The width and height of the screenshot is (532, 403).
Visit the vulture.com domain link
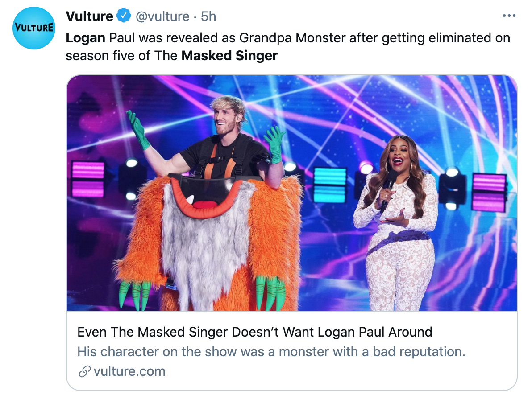point(129,372)
